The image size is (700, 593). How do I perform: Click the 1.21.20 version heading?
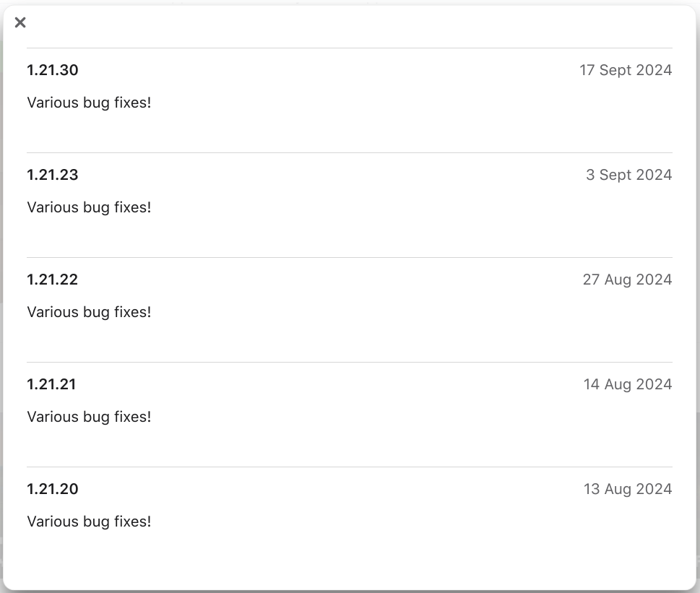53,489
